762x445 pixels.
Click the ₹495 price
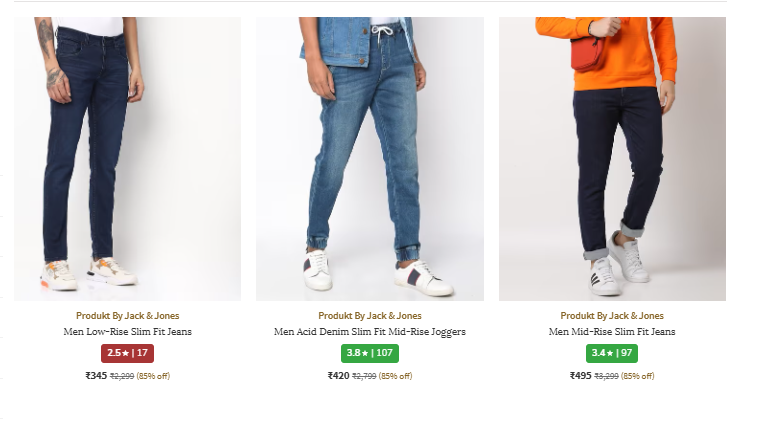click(x=581, y=376)
